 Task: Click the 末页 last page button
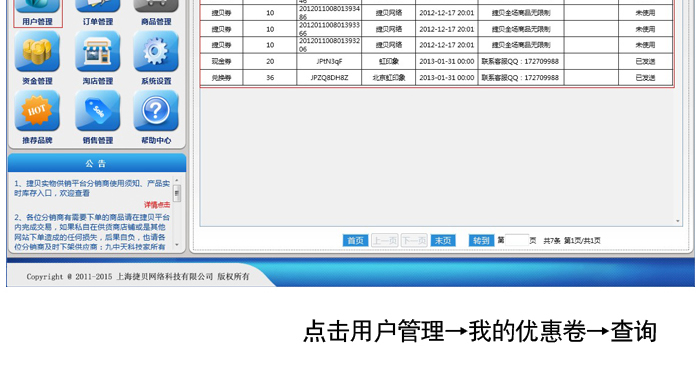(443, 241)
